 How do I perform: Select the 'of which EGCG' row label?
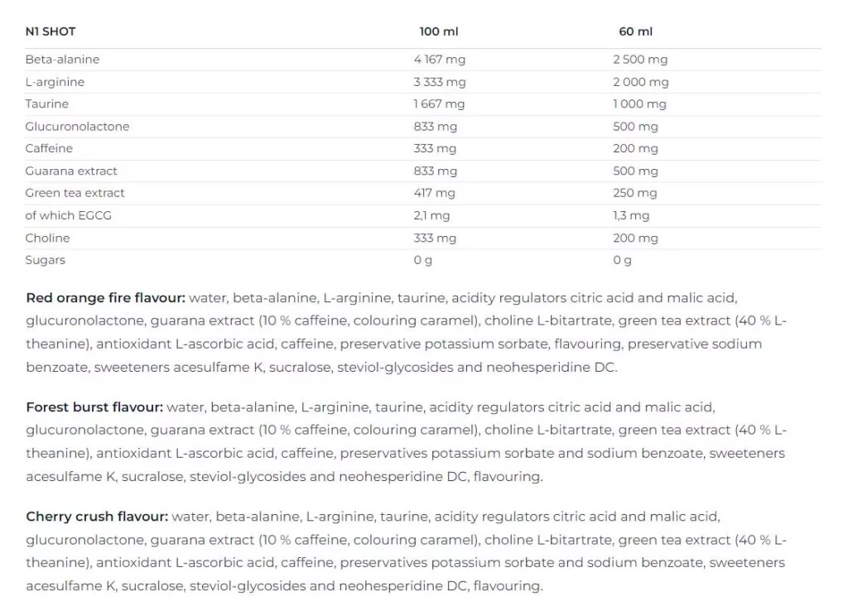point(68,215)
